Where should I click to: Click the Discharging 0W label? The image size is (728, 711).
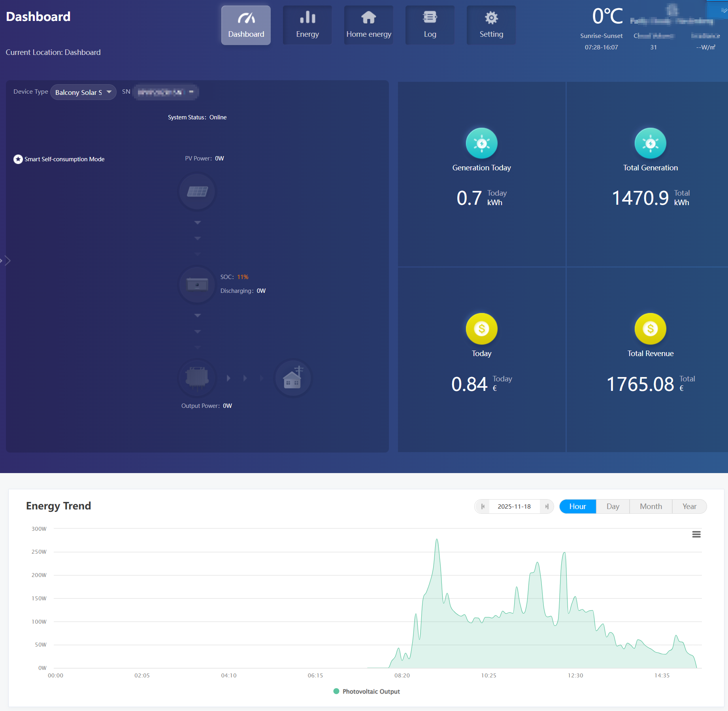(243, 291)
